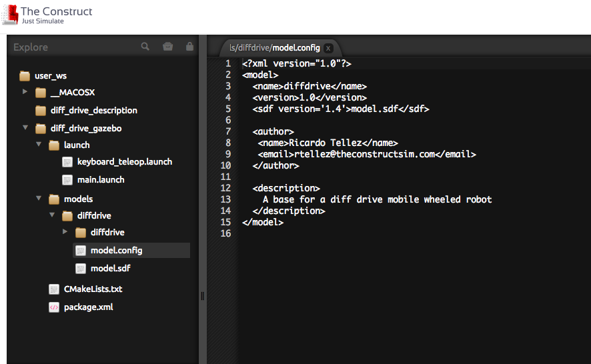This screenshot has width=591, height=364.
Task: Click the user_ws root folder icon
Action: point(25,76)
